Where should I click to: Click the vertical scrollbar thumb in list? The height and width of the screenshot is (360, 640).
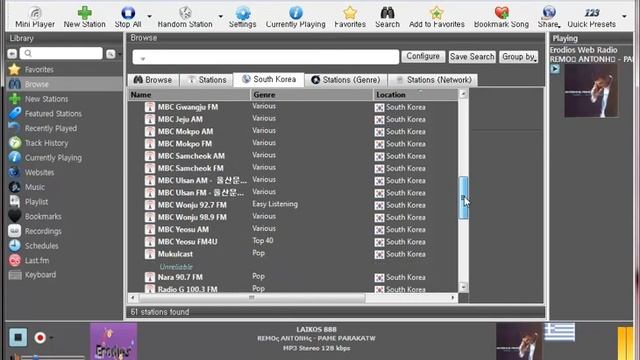(x=463, y=198)
